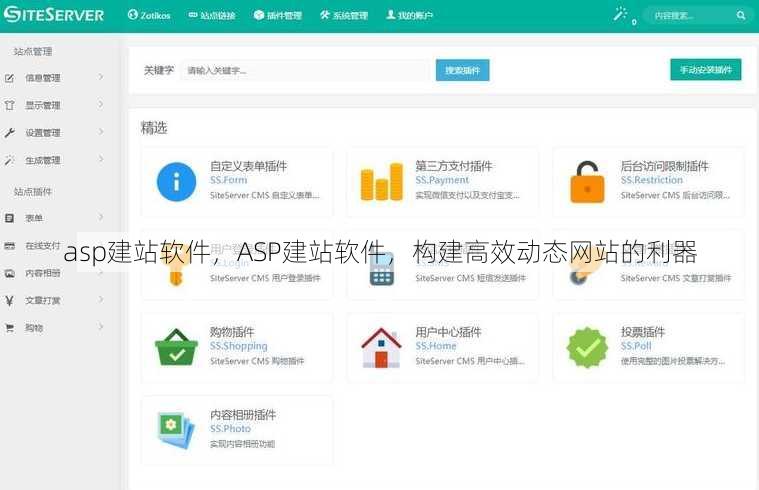759x490 pixels.
Task: Open the 插件管理 menu
Action: tap(278, 15)
